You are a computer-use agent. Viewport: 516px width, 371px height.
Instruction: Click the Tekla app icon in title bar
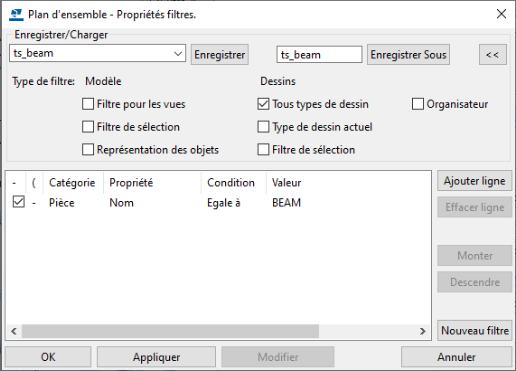[x=16, y=15]
